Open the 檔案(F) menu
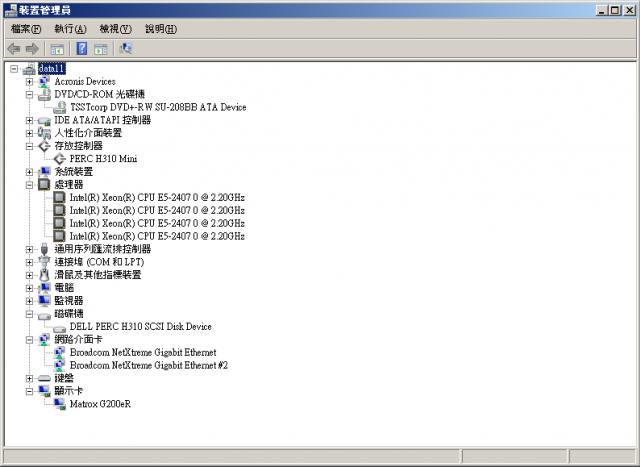 pos(26,29)
